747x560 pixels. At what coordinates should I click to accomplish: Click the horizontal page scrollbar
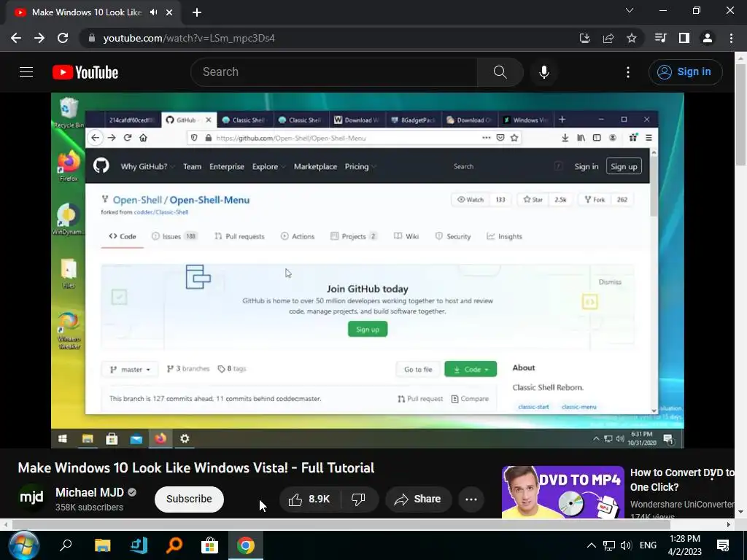coord(341,524)
